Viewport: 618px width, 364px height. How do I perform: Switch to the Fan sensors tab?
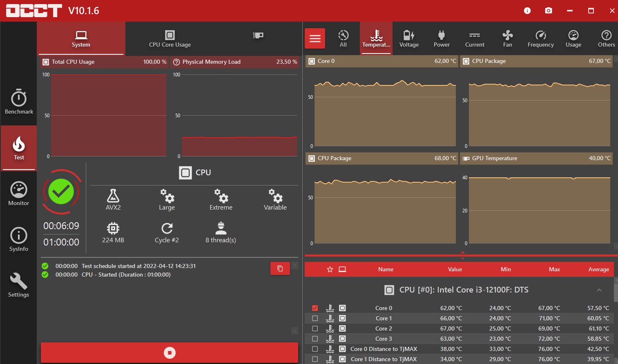pos(508,38)
